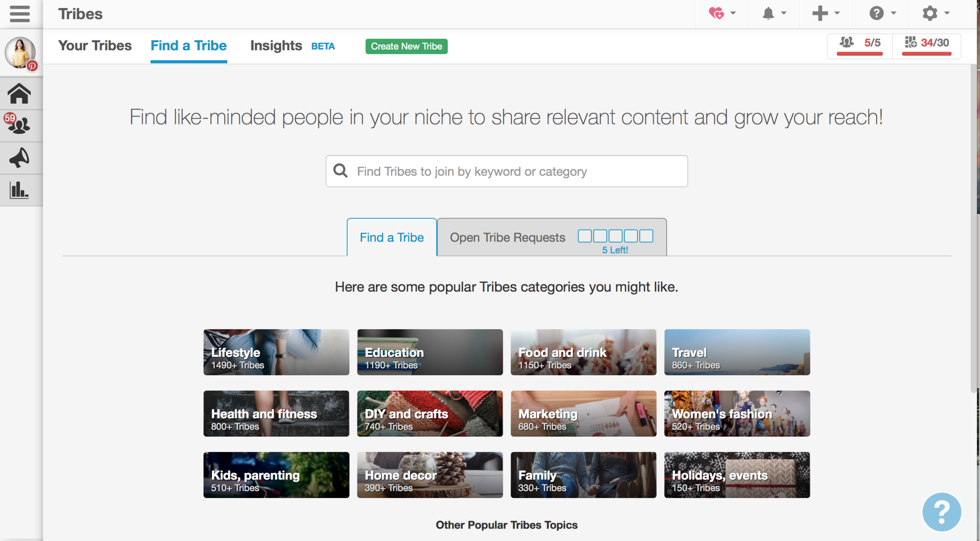The width and height of the screenshot is (980, 541).
Task: Click the pink heart icon
Action: [716, 13]
